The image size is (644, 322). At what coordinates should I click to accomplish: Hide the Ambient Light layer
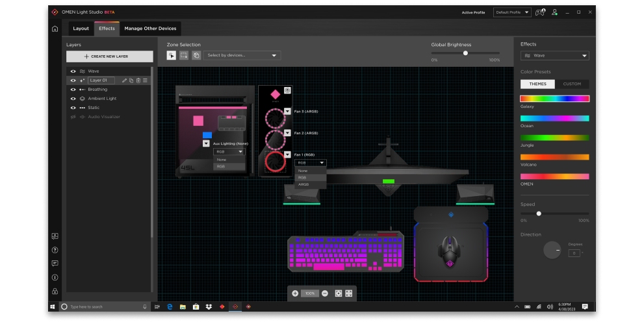73,99
